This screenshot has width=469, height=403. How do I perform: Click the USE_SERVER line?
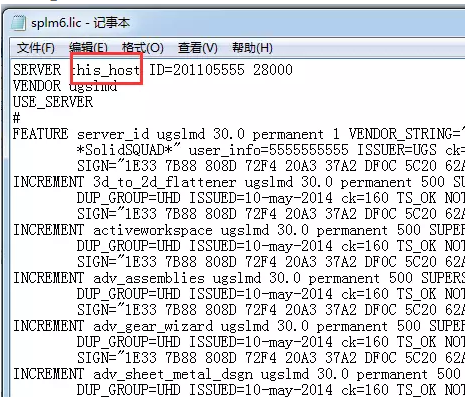tap(53, 102)
